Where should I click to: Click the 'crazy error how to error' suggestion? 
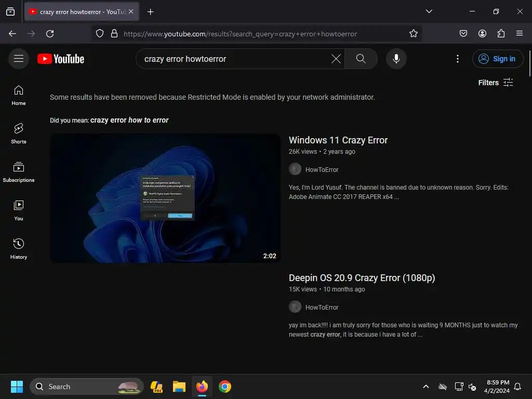(x=129, y=120)
